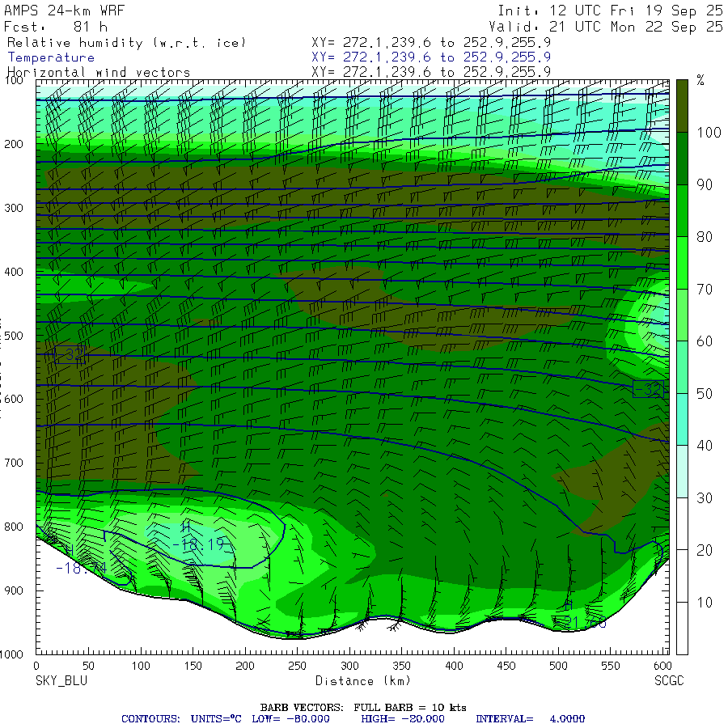728x728 pixels.
Task: Click XY coordinates beside Relative humidity label
Action: click(x=431, y=43)
